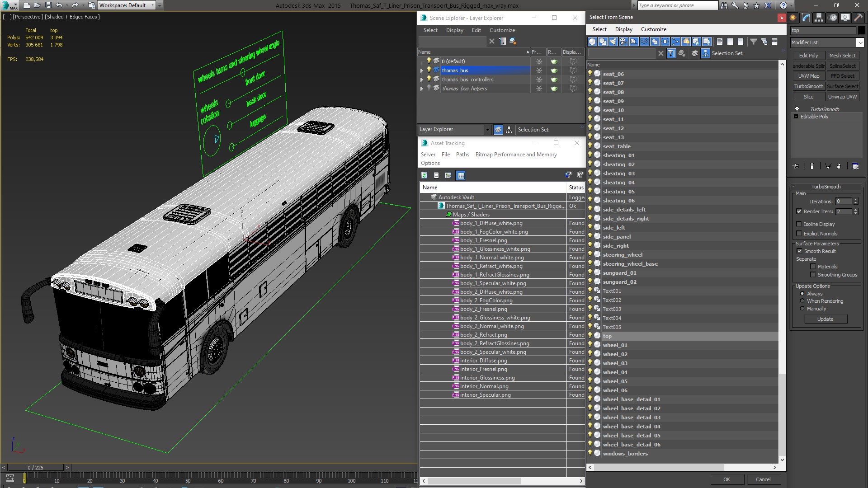The image size is (868, 488).
Task: Enable Separate by Materials checkbox
Action: (813, 267)
